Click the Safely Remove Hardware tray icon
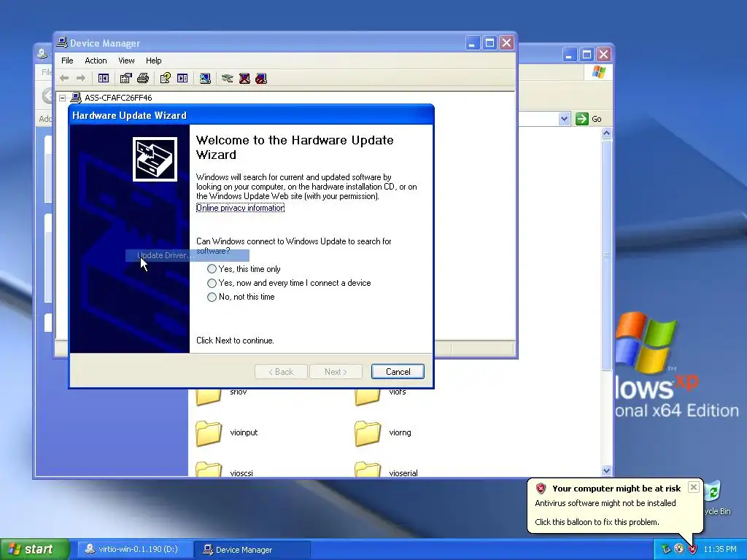This screenshot has height=560, width=747. click(666, 549)
